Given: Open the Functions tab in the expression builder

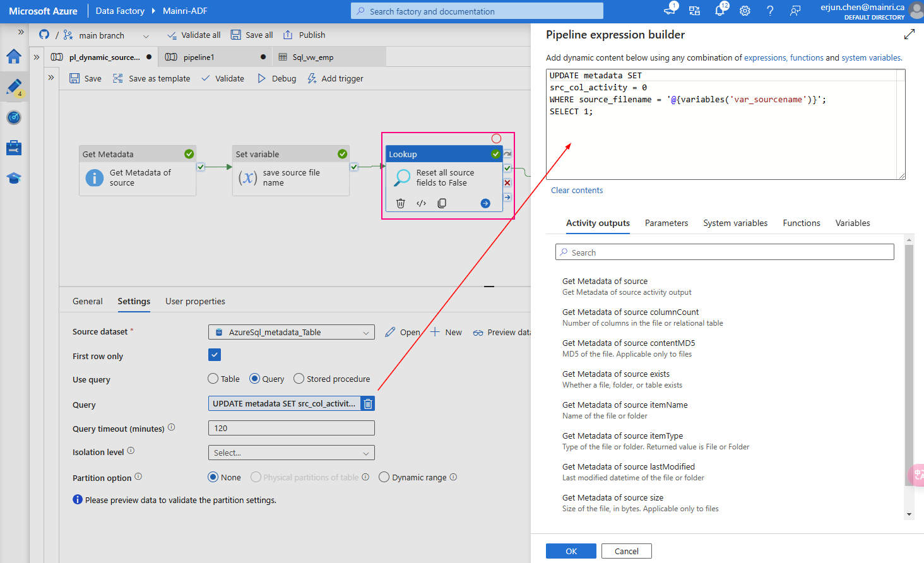Looking at the screenshot, I should point(801,223).
